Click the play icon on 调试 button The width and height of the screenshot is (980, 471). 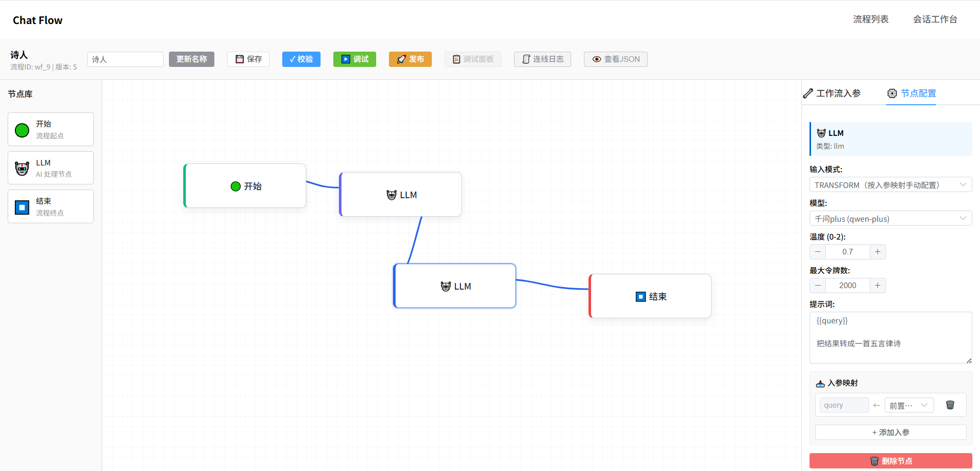pyautogui.click(x=346, y=59)
